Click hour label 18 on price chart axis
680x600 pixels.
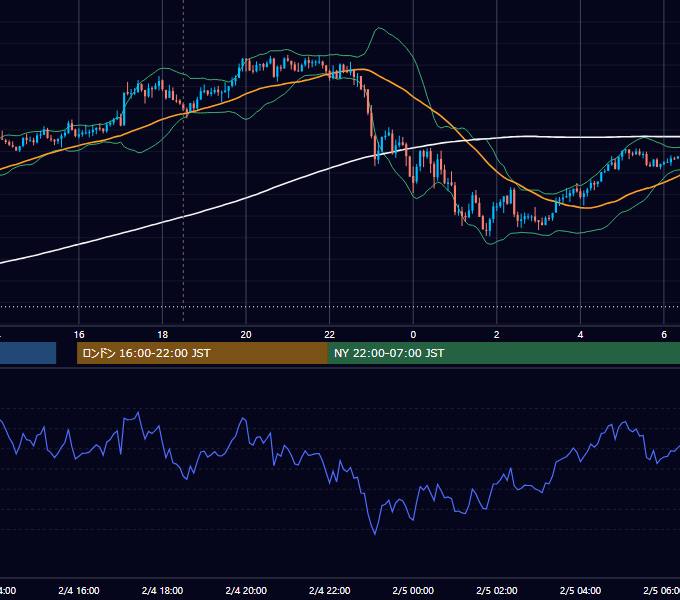[x=162, y=335]
